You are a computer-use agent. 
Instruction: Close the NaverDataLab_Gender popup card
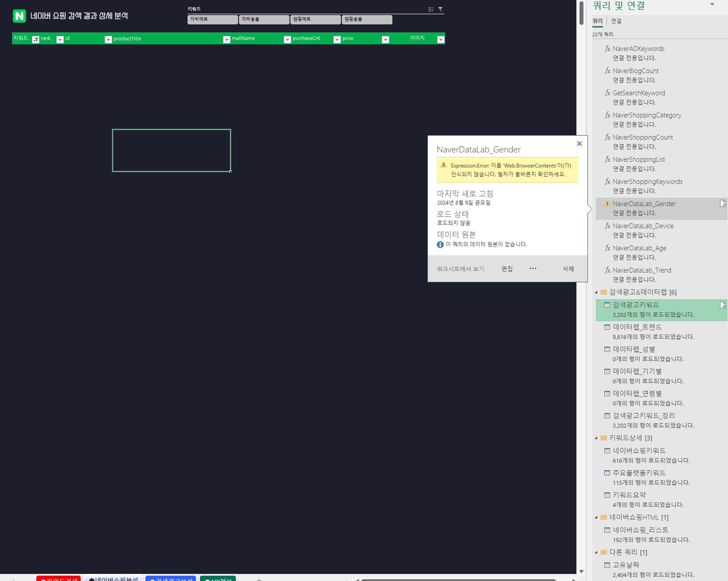click(579, 144)
